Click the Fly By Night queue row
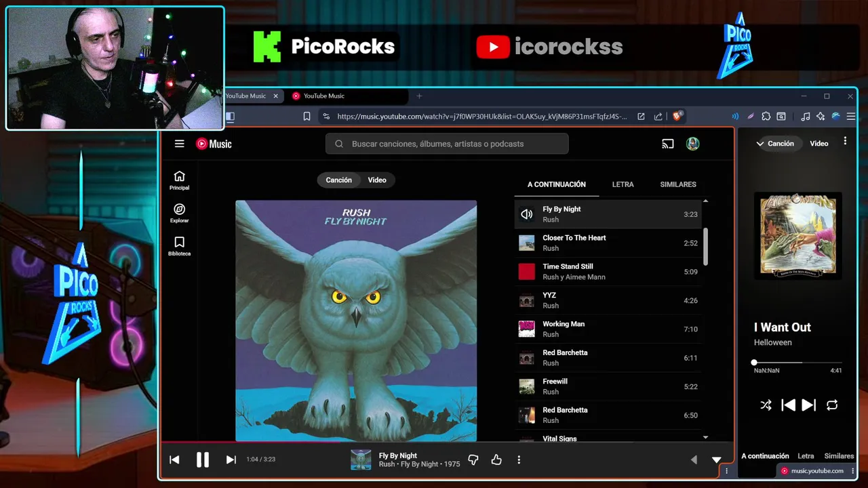 click(x=608, y=214)
